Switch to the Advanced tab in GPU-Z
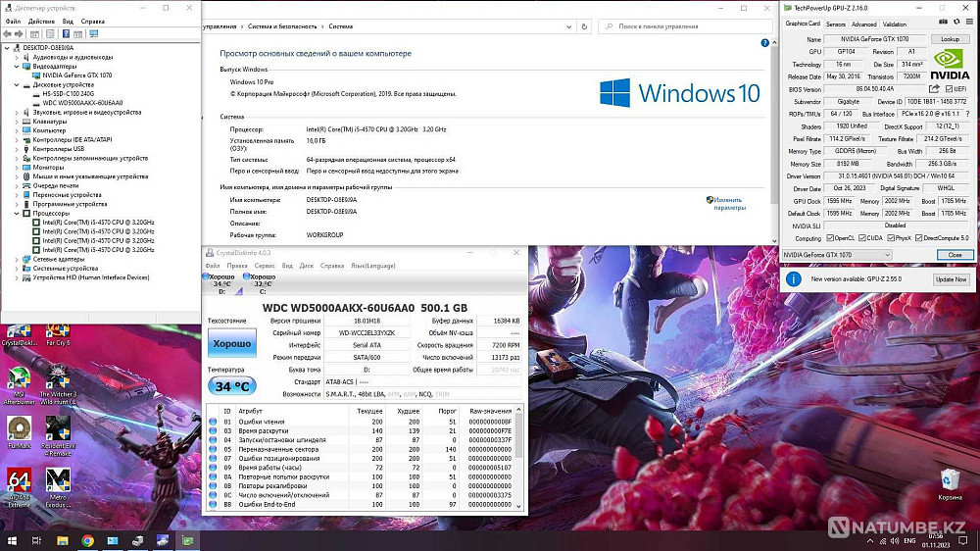980x551 pixels. tap(863, 25)
